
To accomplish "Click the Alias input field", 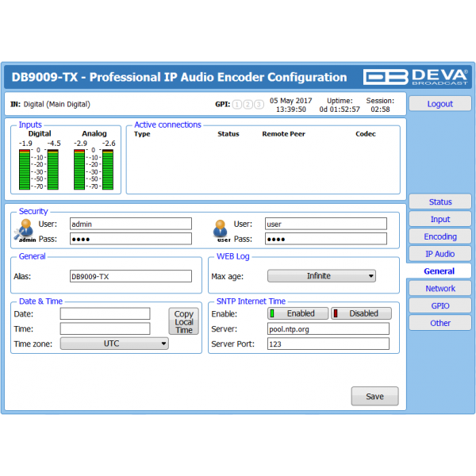I will (131, 276).
